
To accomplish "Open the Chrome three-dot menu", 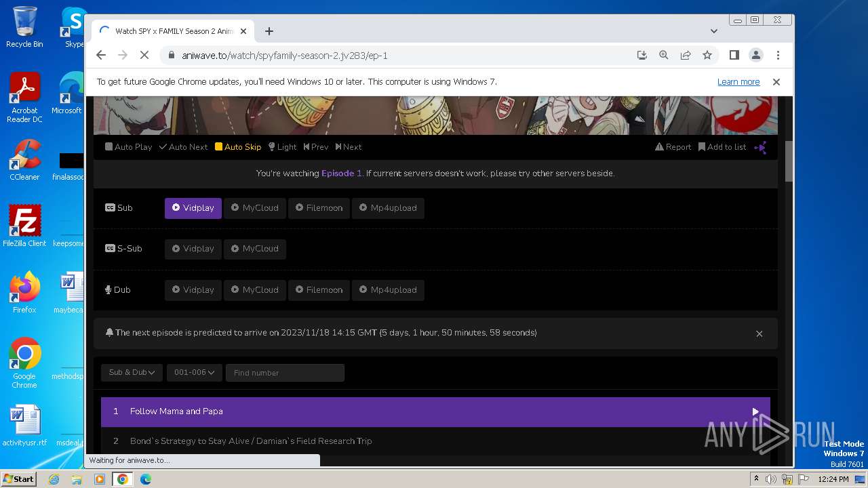I will (x=778, y=56).
